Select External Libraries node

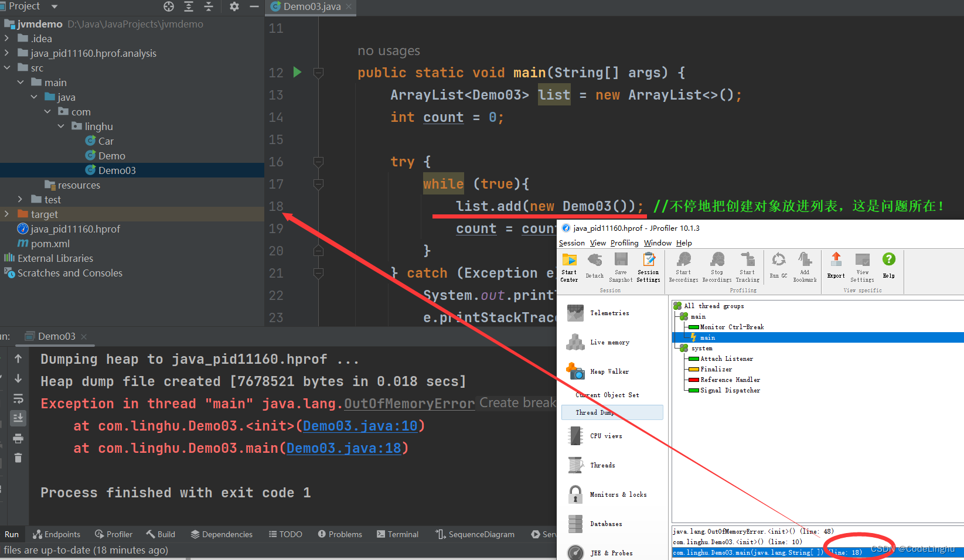pos(49,258)
